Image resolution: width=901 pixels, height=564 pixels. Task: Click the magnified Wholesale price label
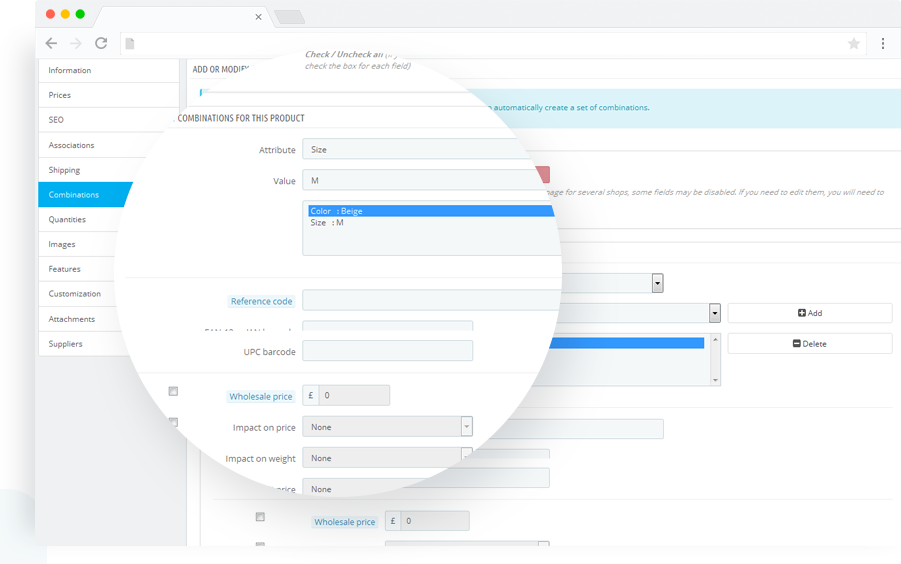pyautogui.click(x=261, y=396)
